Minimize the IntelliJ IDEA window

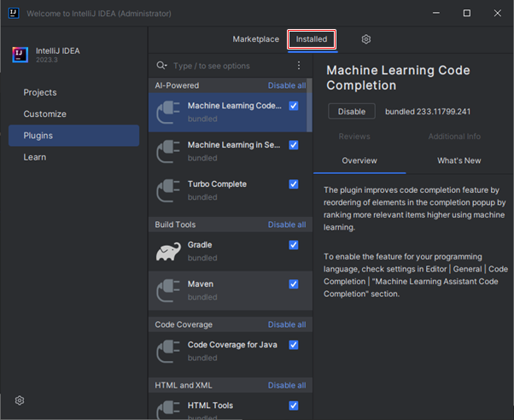436,13
